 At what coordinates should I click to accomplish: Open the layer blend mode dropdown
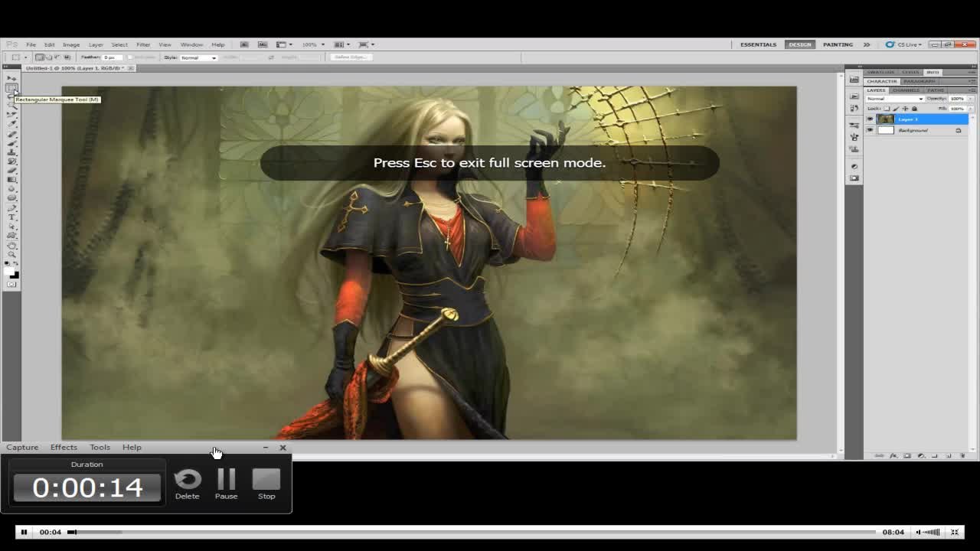click(x=895, y=99)
